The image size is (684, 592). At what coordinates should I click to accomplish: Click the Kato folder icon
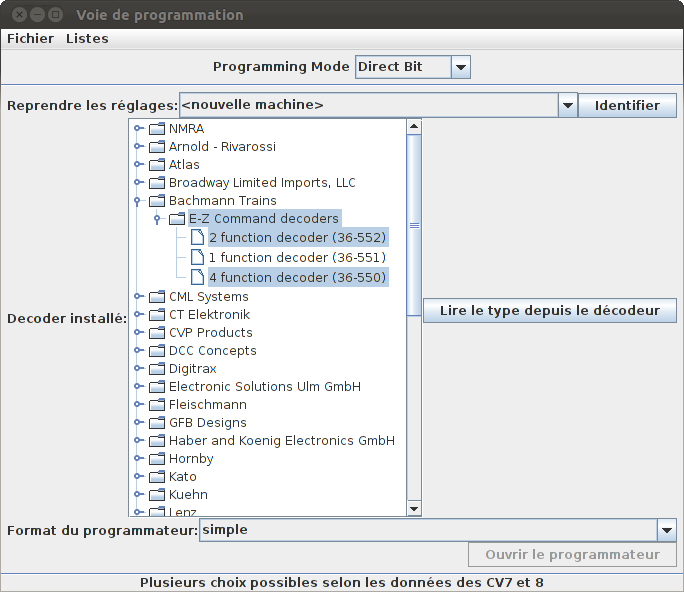tap(157, 477)
